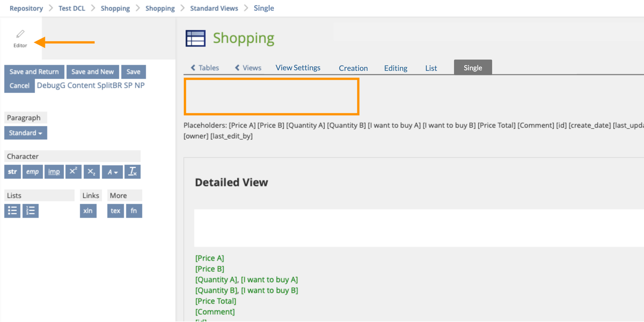This screenshot has width=644, height=322.
Task: Insert a tex formula
Action: (115, 211)
